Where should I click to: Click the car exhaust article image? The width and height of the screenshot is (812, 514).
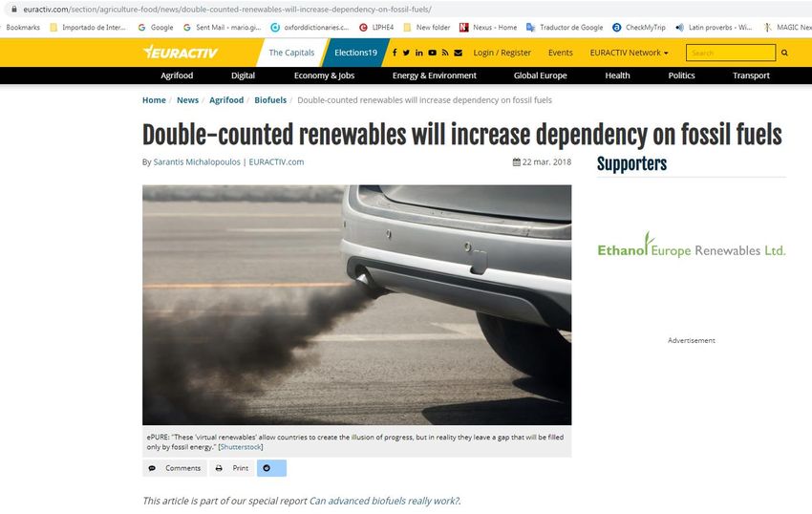point(357,305)
